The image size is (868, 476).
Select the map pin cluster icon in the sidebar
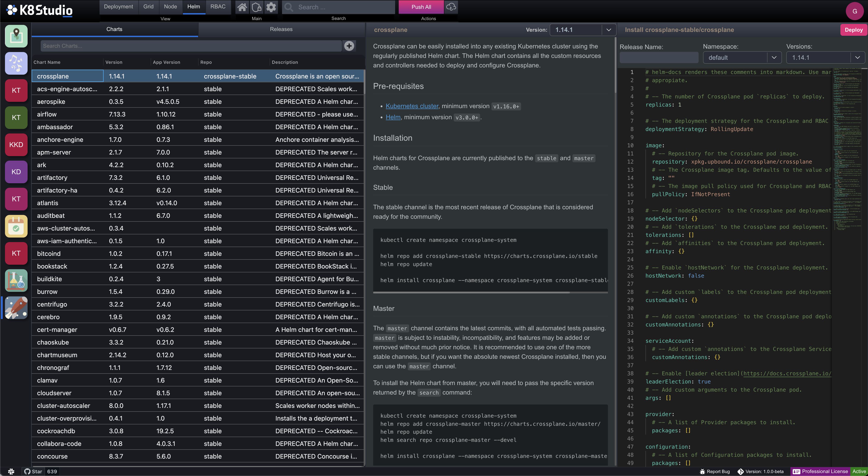click(16, 36)
